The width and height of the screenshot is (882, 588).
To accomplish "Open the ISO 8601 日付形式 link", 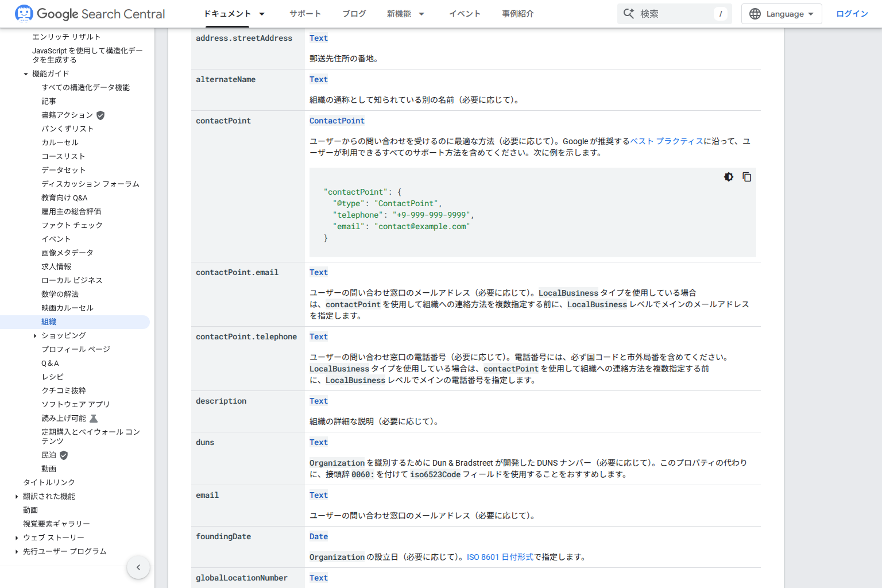I will (500, 557).
